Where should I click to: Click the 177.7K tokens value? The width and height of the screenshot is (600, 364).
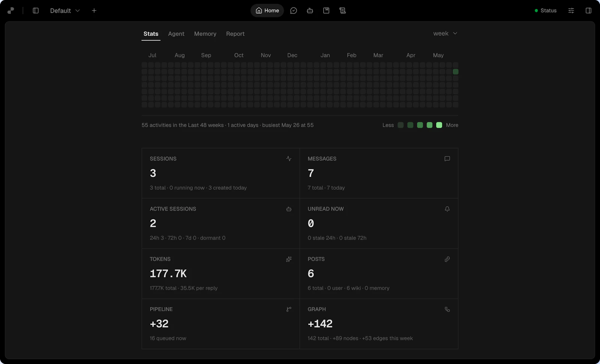click(168, 274)
